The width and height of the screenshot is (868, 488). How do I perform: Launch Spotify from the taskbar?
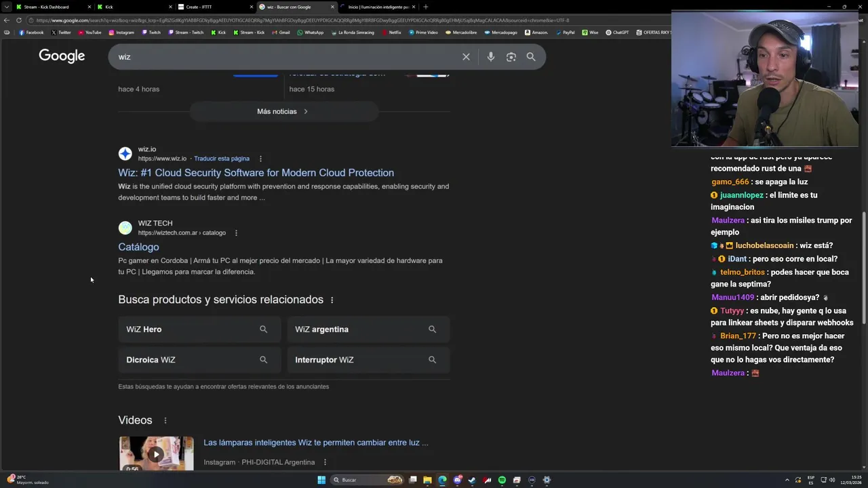(502, 480)
